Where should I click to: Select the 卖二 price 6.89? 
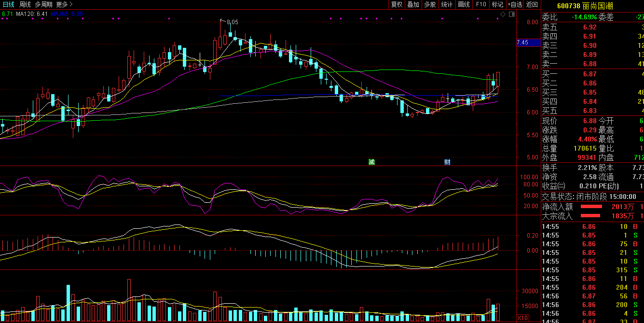coord(589,55)
